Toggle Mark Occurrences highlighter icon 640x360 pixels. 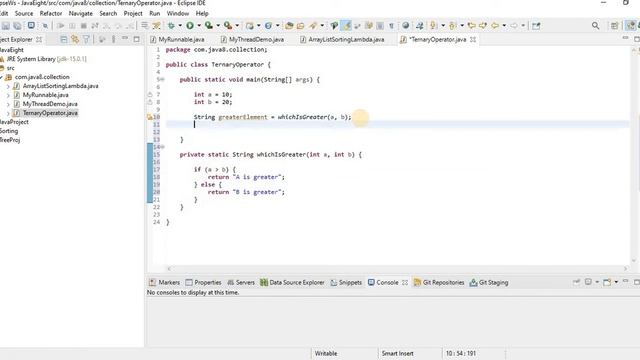click(x=347, y=26)
